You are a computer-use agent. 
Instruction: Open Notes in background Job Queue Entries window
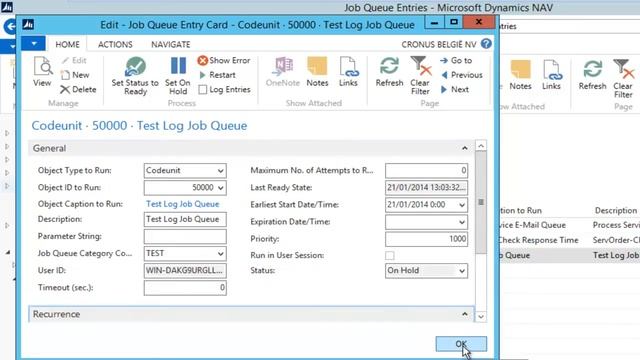(520, 75)
